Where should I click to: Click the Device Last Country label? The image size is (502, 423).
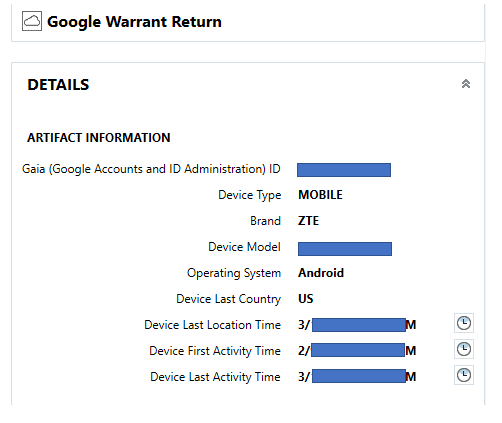[229, 299]
